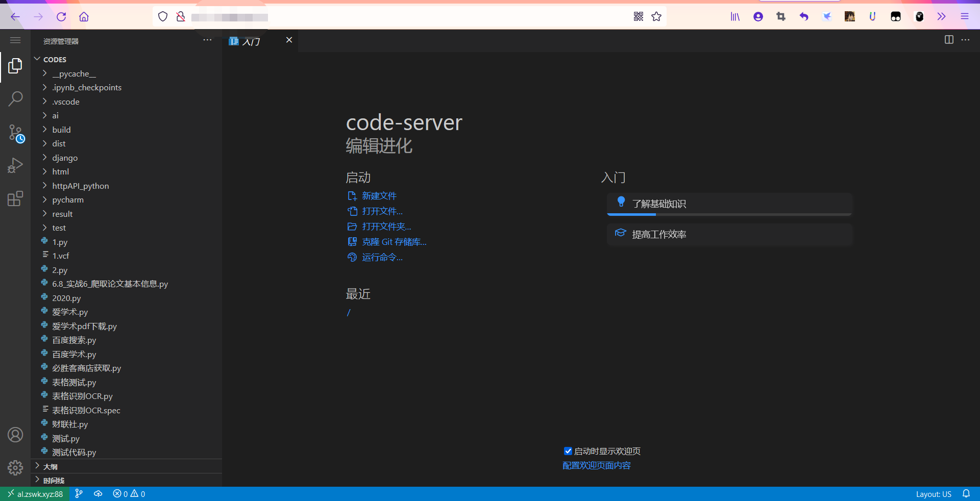Expand the httpAPI_python folder
Screen dimensions: 980x501
point(126,186)
